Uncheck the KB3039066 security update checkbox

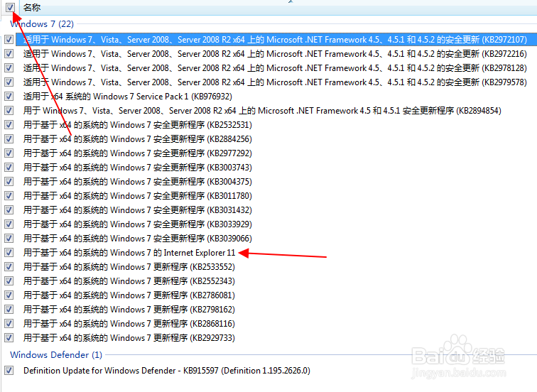click(x=9, y=239)
